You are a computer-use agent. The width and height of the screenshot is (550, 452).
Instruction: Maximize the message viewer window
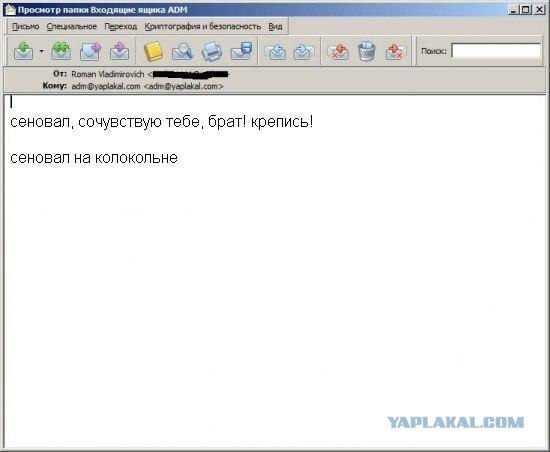click(526, 10)
